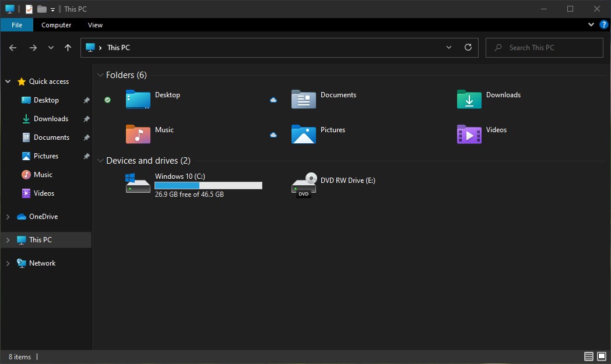Unpin Desktop using its pin icon
This screenshot has width=611, height=364.
coord(86,100)
